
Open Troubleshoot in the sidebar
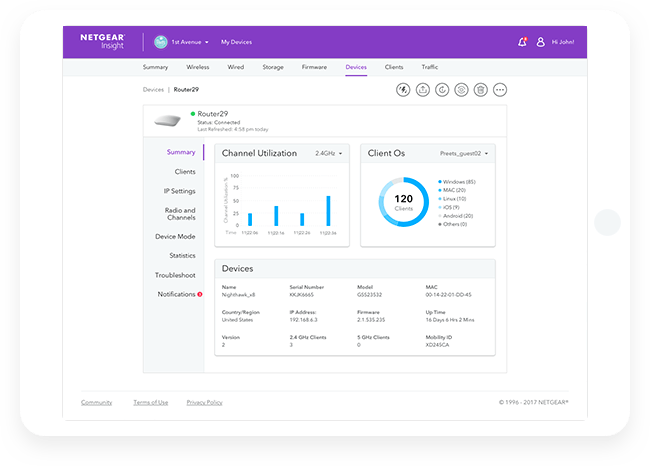tap(175, 275)
